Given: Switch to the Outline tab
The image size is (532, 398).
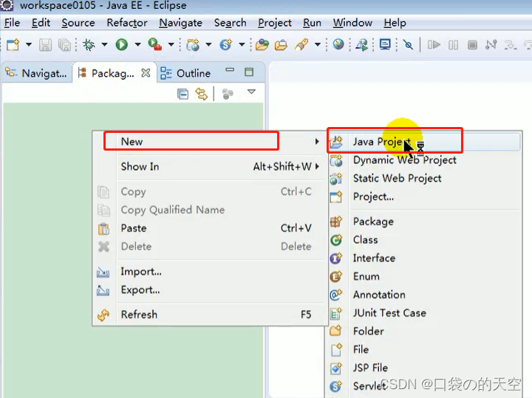Looking at the screenshot, I should point(185,73).
